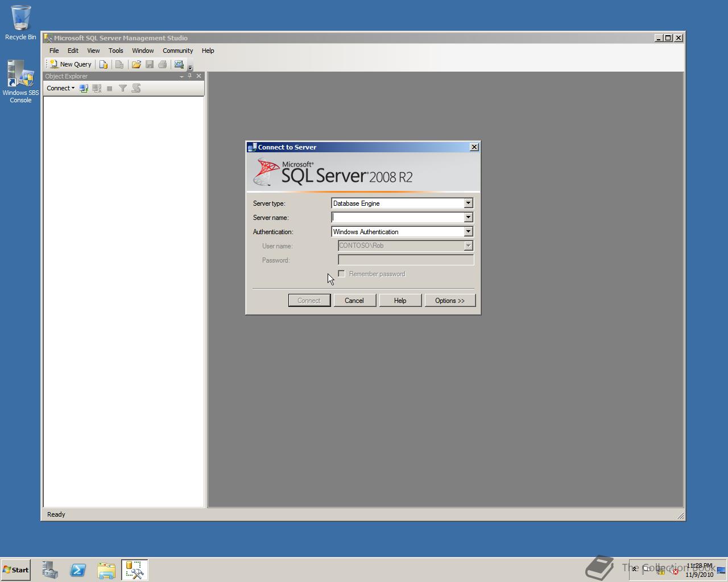
Task: Click the Password field
Action: pos(406,260)
